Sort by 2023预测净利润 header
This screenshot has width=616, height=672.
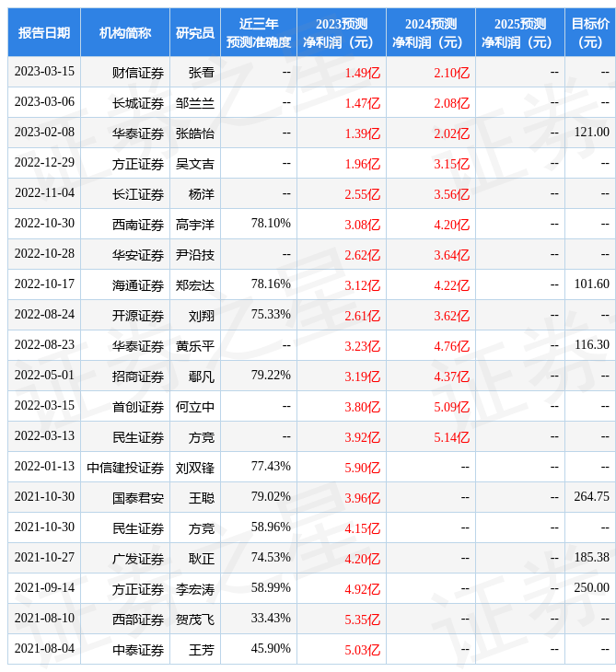coord(341,32)
